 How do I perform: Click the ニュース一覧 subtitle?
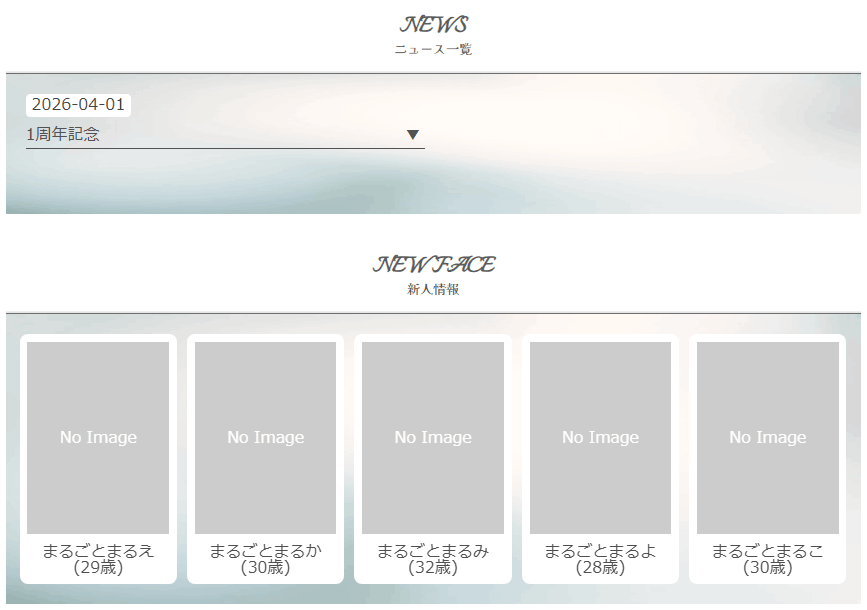coord(433,50)
